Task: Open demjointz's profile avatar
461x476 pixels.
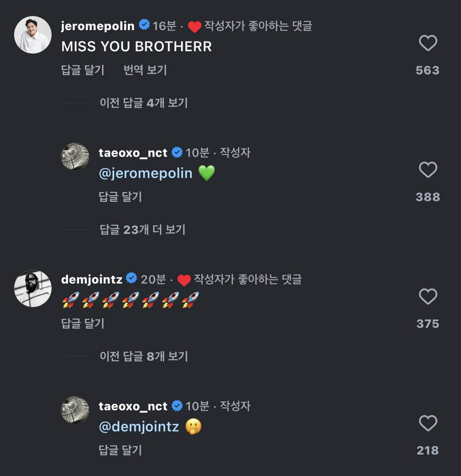Action: [33, 288]
